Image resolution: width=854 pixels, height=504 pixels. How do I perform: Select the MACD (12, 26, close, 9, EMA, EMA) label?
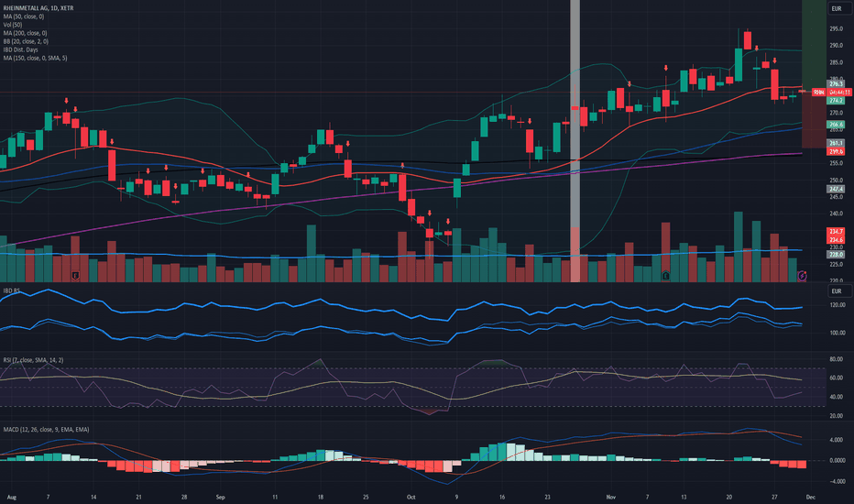[x=47, y=430]
